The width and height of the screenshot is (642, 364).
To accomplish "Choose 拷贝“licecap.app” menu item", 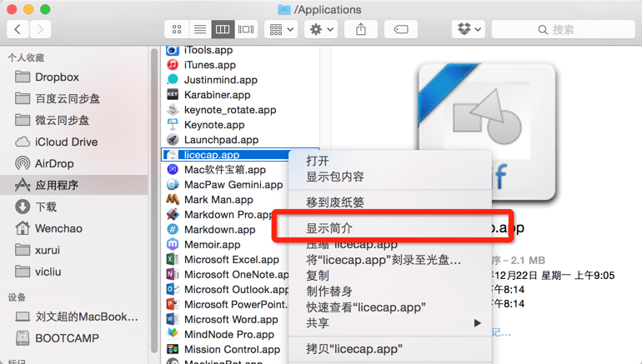I will [390, 349].
